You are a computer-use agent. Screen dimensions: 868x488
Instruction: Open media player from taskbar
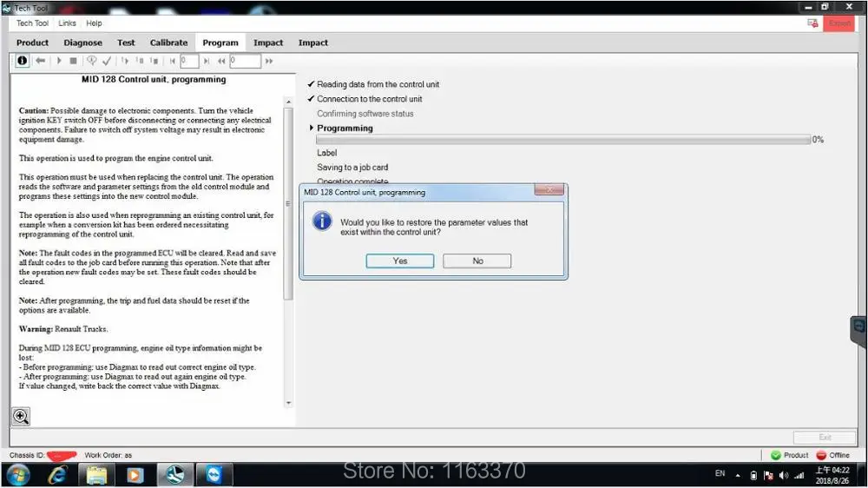(x=135, y=475)
